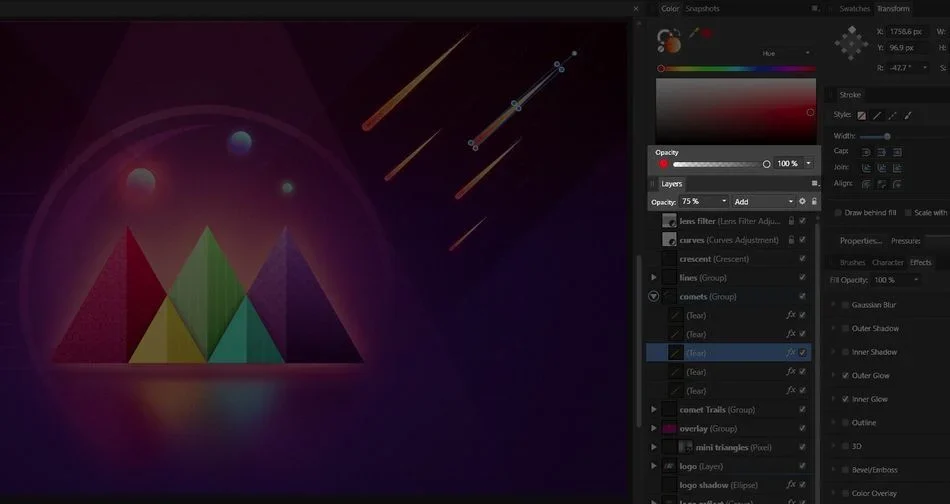Set stroke style to dashed line
Screen dimensions: 950x504
point(892,115)
